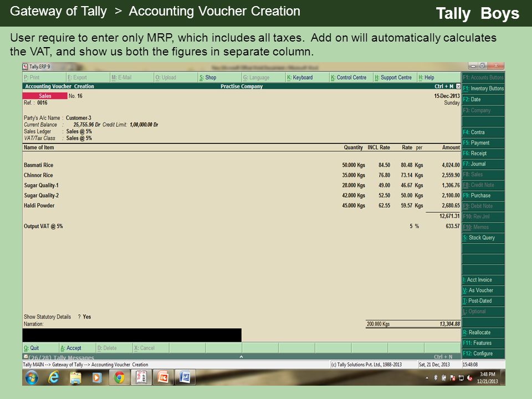Click A: Accept to save voucher
The width and height of the screenshot is (532, 399).
[x=78, y=348]
